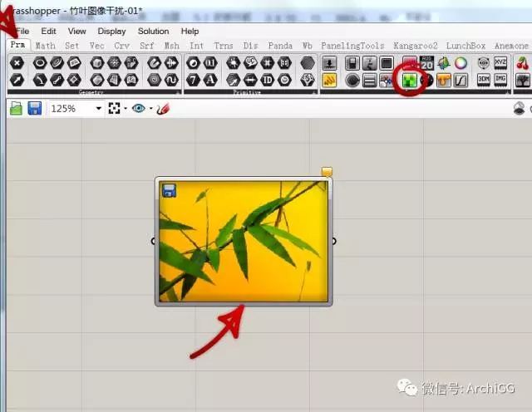Open the Panda plugin tab

click(280, 46)
